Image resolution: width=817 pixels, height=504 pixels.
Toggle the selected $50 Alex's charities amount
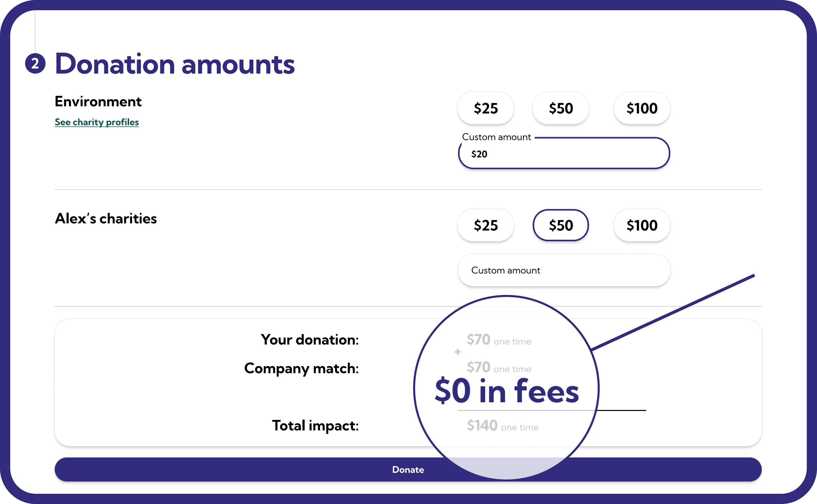[x=561, y=225]
